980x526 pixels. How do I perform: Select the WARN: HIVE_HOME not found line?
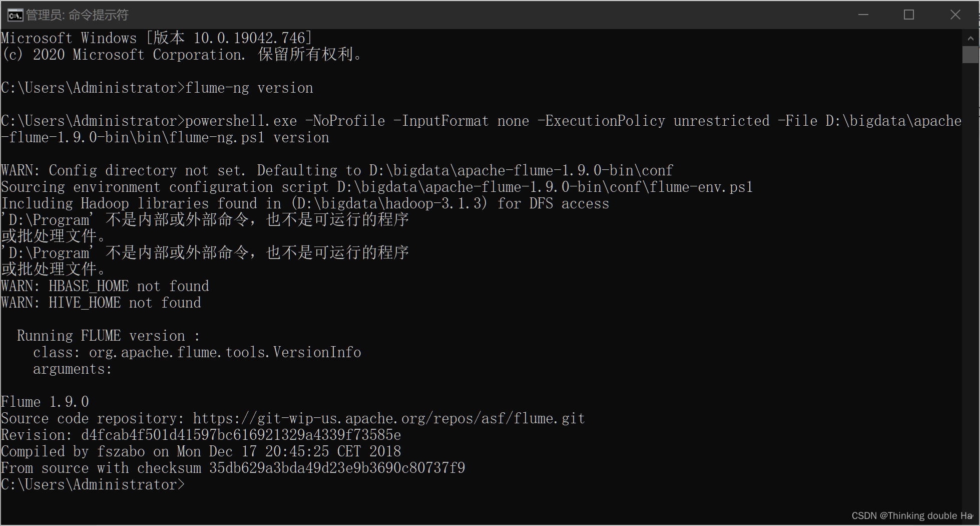pos(100,303)
